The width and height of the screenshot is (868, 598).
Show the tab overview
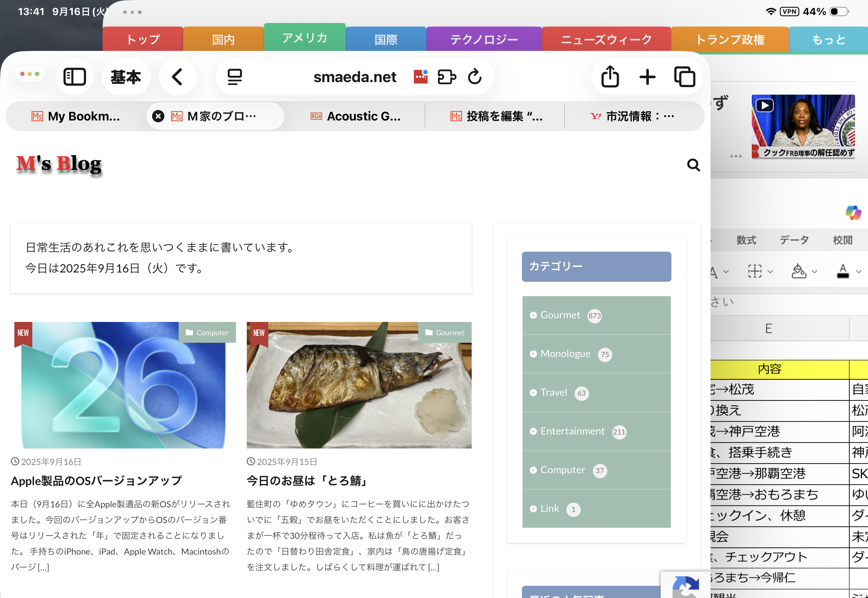(685, 77)
